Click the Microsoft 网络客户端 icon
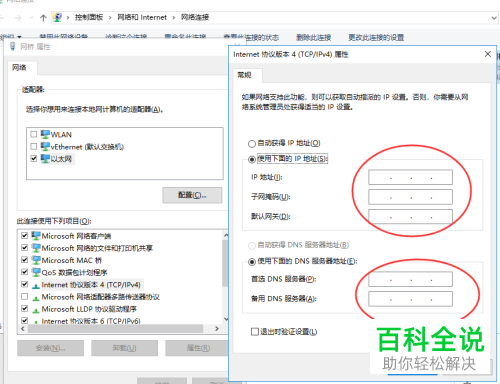Image resolution: width=500 pixels, height=384 pixels. coord(36,236)
